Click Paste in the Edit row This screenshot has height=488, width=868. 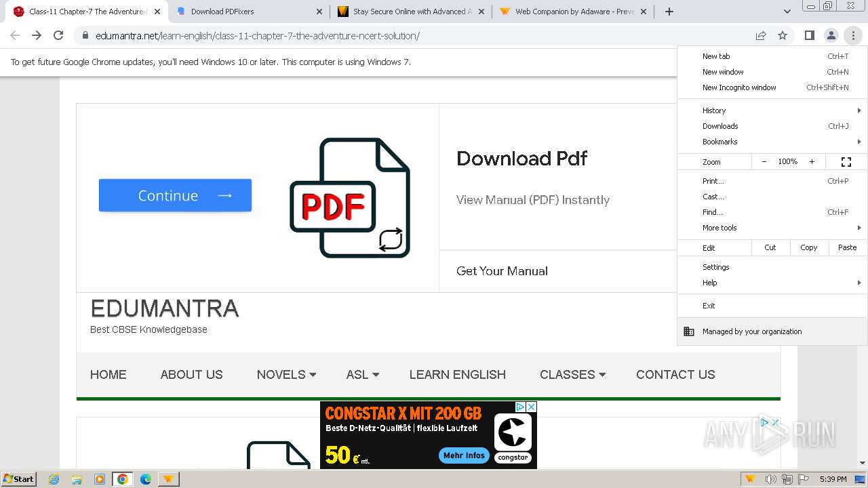click(x=848, y=247)
